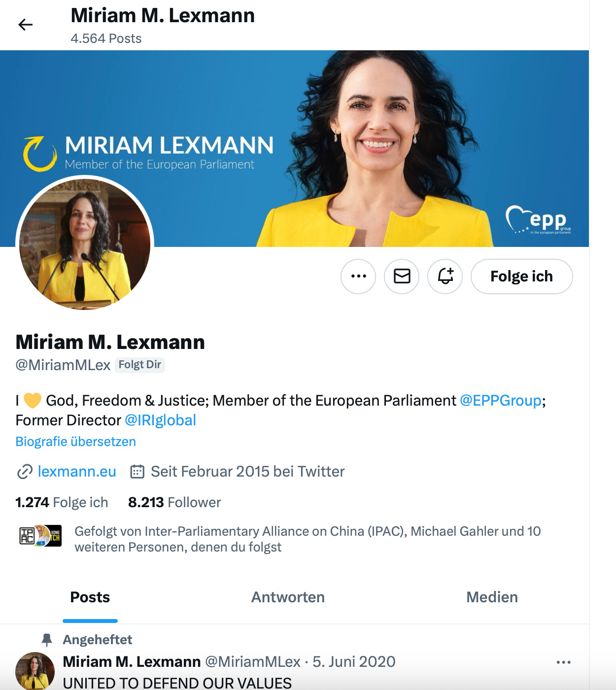Open the @IRIglobal mention link
616x690 pixels.
[x=160, y=420]
